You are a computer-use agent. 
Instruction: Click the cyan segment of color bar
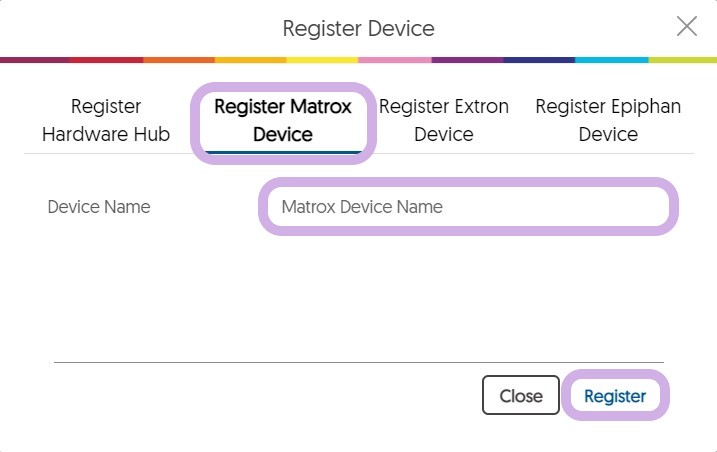pos(610,60)
